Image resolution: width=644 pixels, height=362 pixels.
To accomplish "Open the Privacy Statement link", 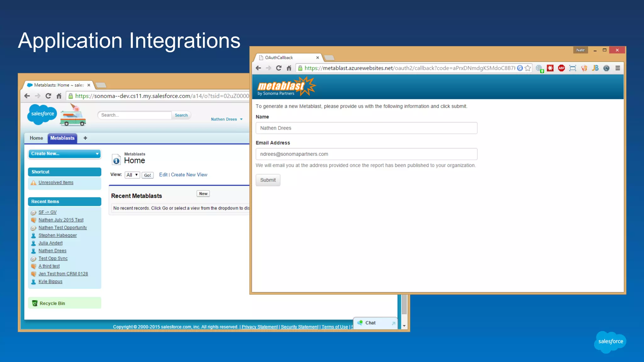I will point(260,327).
